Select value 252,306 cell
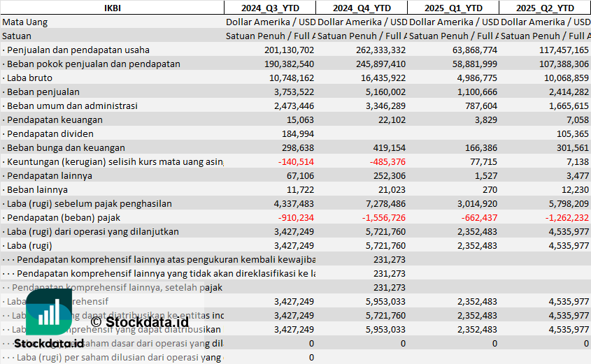Image resolution: width=591 pixels, height=364 pixels. coord(390,175)
